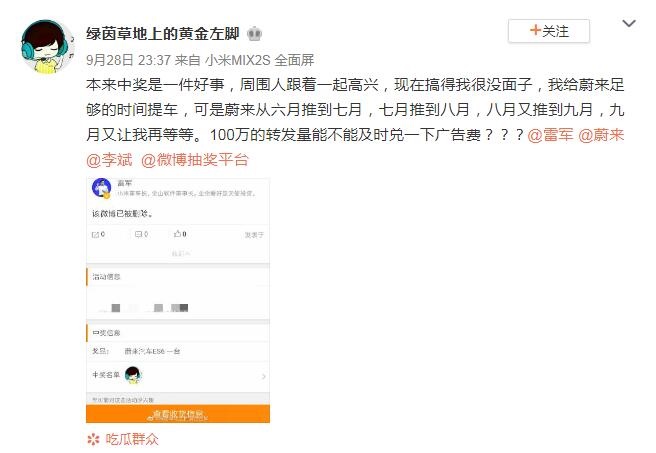Open username 绿茵草地上的黄金左脚 profile
This screenshot has width=656, height=453.
point(163,34)
